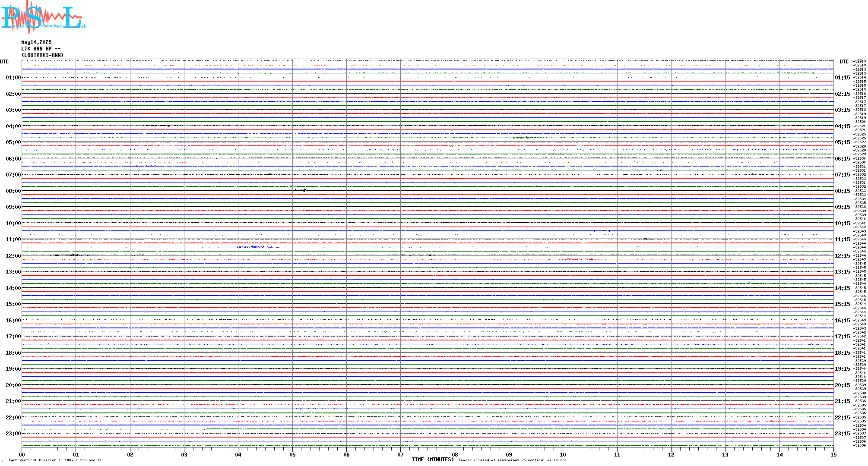Click the 20:15 end-time label

[843, 385]
